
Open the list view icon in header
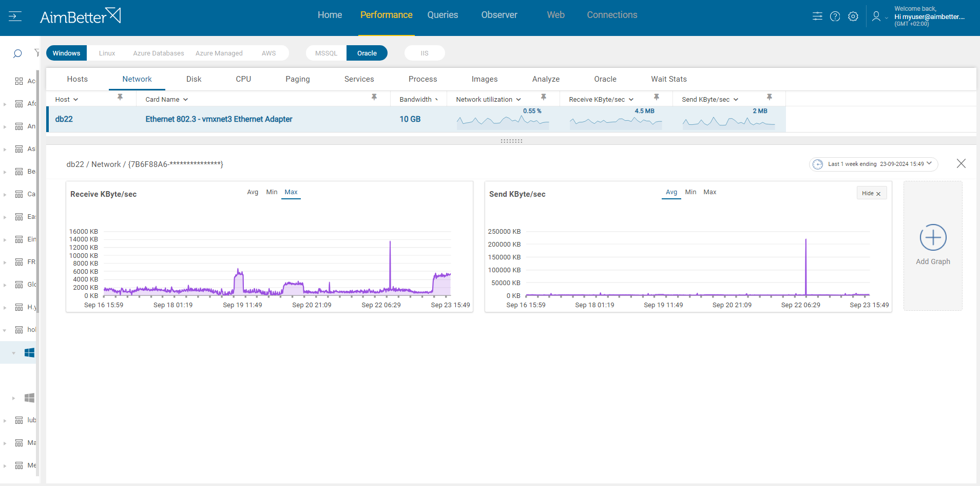tap(817, 16)
